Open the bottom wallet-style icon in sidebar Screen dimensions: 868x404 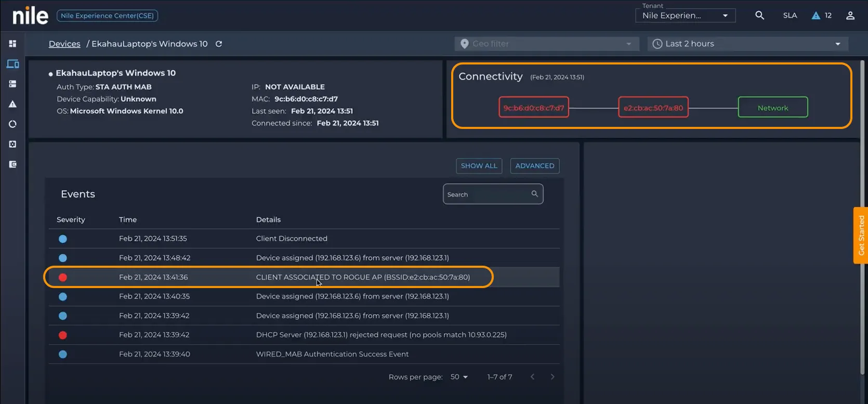12,164
